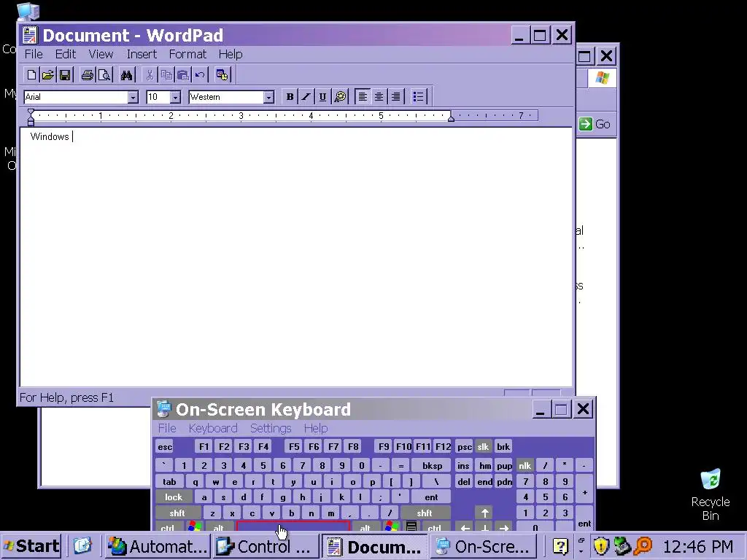The height and width of the screenshot is (560, 747).
Task: Click the magnifier tray icon
Action: (x=643, y=546)
